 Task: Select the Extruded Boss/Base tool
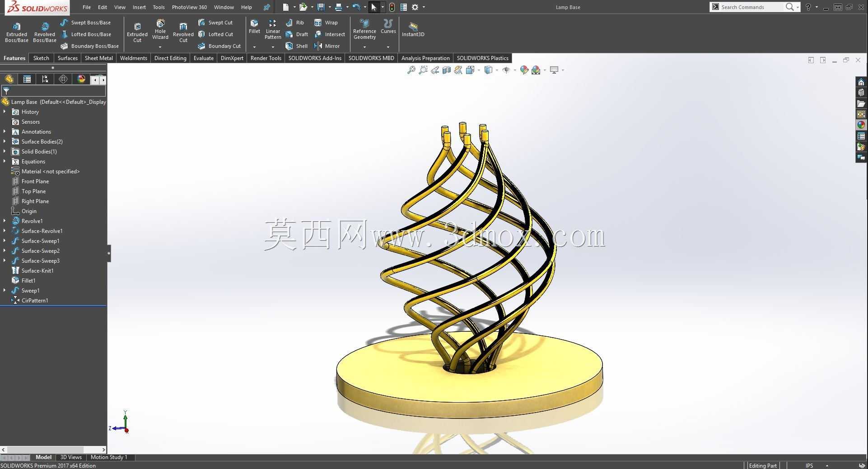[x=16, y=33]
